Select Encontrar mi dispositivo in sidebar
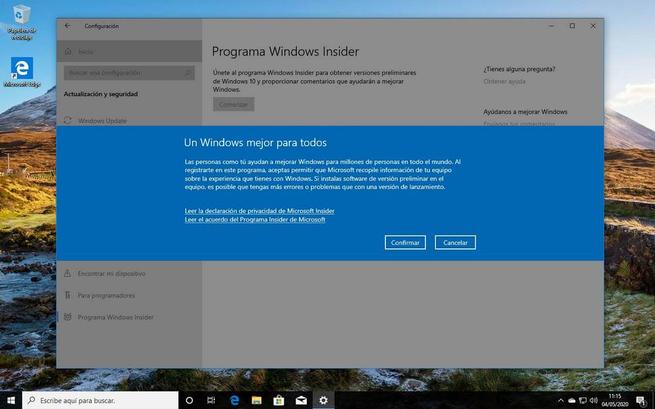655x409 pixels. coord(129,274)
